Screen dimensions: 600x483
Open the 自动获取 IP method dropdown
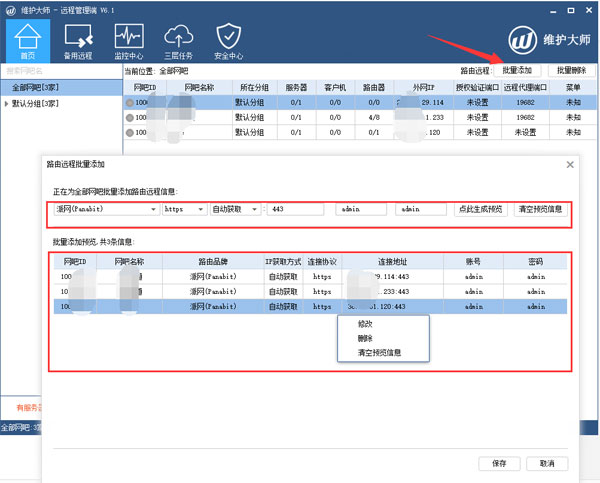click(235, 209)
